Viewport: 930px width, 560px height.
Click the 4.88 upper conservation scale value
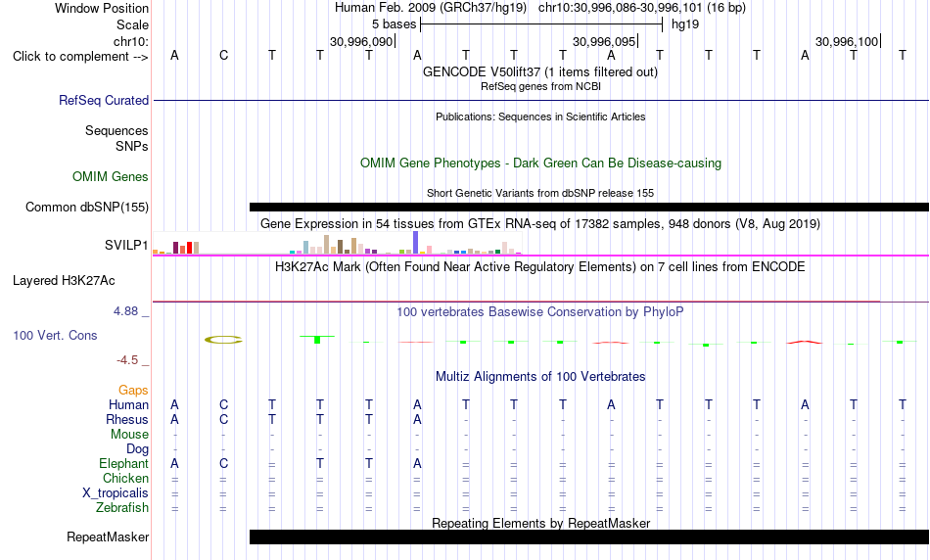pos(125,311)
